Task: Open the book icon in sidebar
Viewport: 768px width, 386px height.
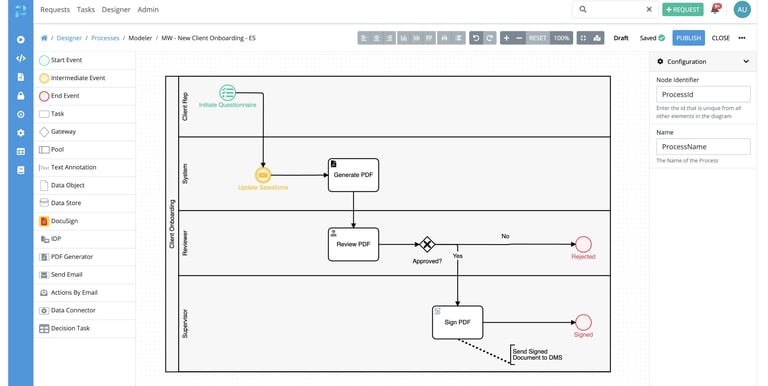Action: tap(21, 170)
